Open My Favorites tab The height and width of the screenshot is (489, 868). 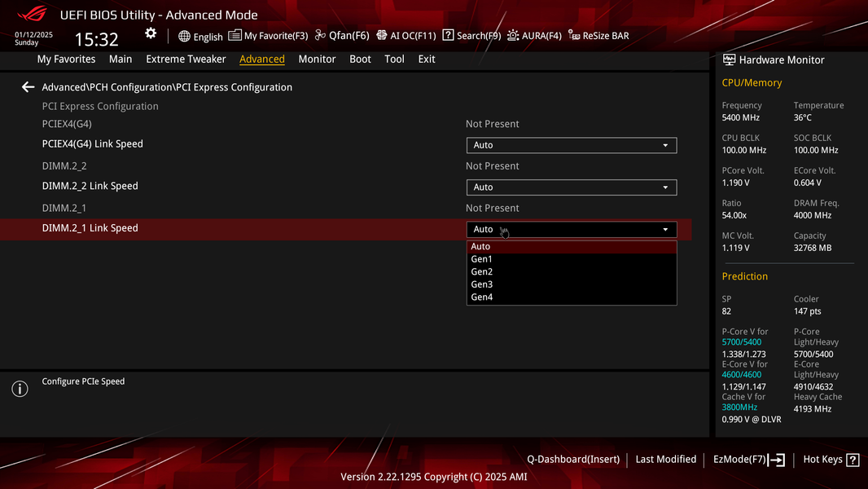coord(66,59)
